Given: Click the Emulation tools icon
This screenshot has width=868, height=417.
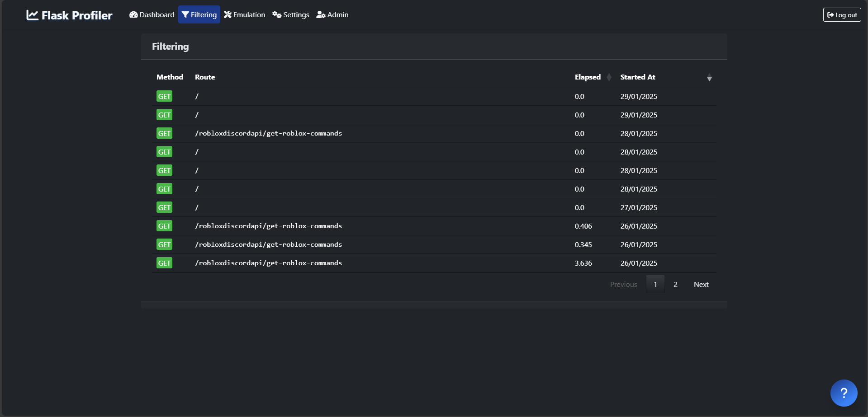Looking at the screenshot, I should (228, 14).
